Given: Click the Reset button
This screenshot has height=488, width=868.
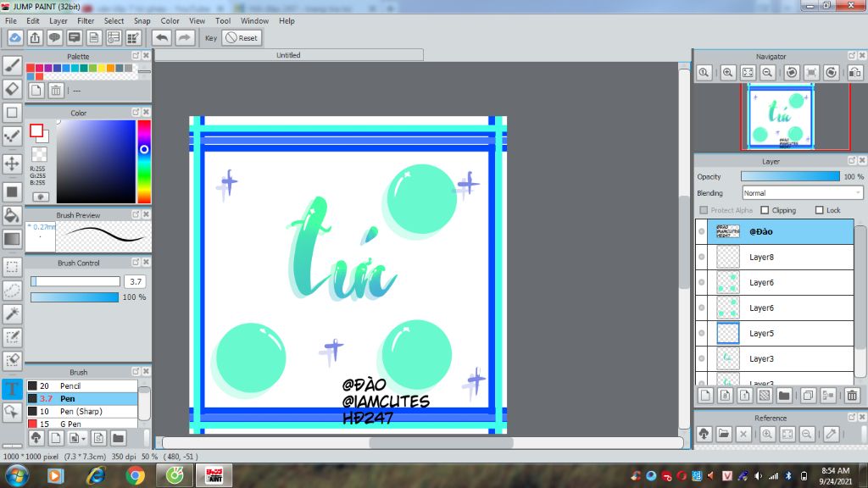Looking at the screenshot, I should tap(242, 37).
